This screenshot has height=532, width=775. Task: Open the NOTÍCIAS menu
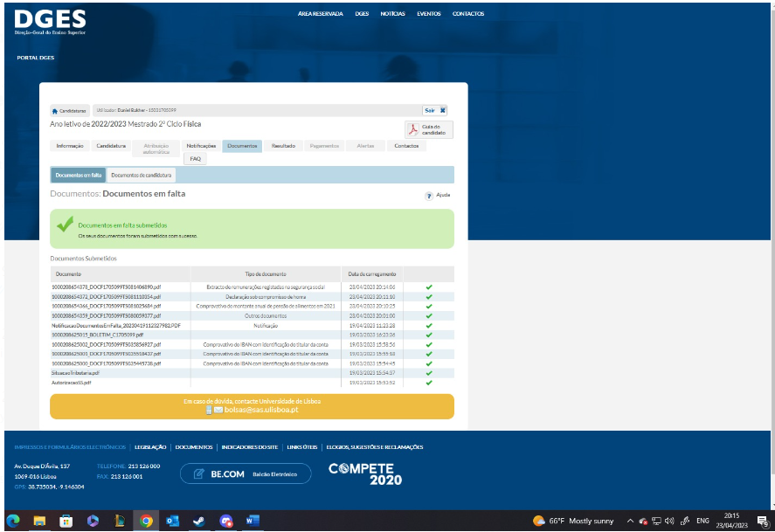click(392, 14)
